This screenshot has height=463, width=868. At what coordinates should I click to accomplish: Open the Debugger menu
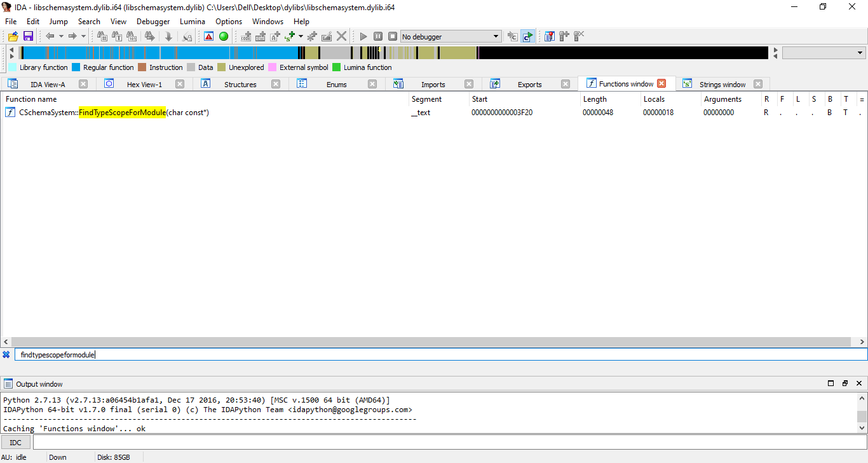click(x=153, y=21)
